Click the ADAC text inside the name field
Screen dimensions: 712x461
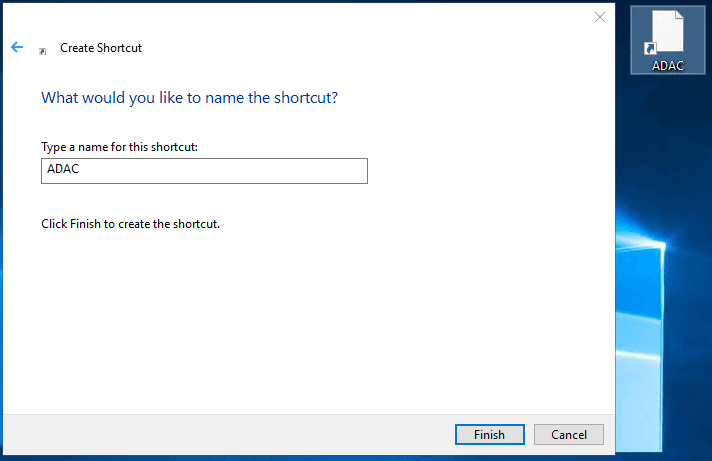[x=63, y=171]
